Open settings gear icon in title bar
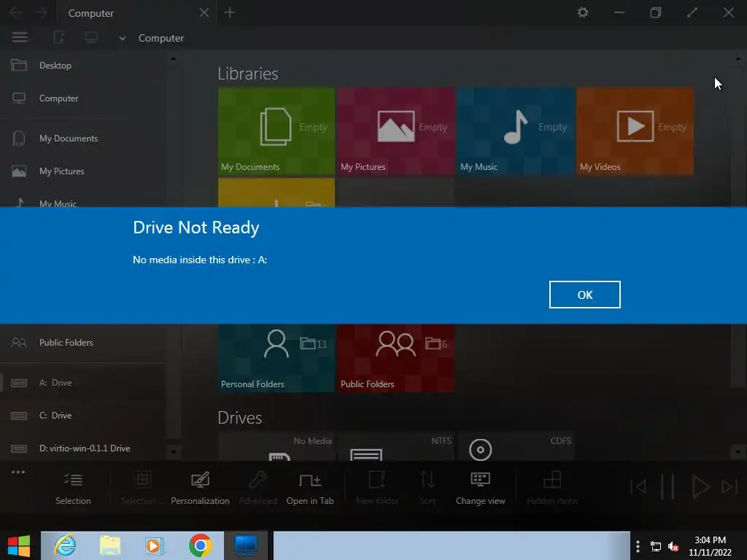 tap(583, 12)
